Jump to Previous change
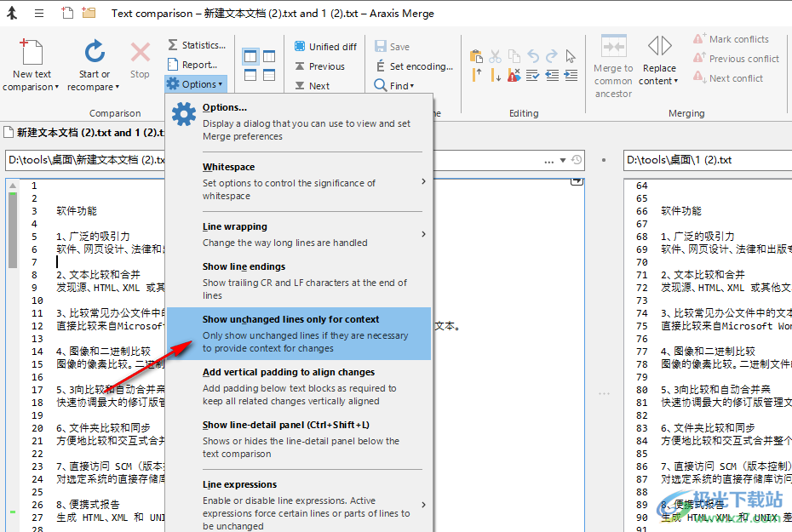The width and height of the screenshot is (792, 532). pos(319,66)
